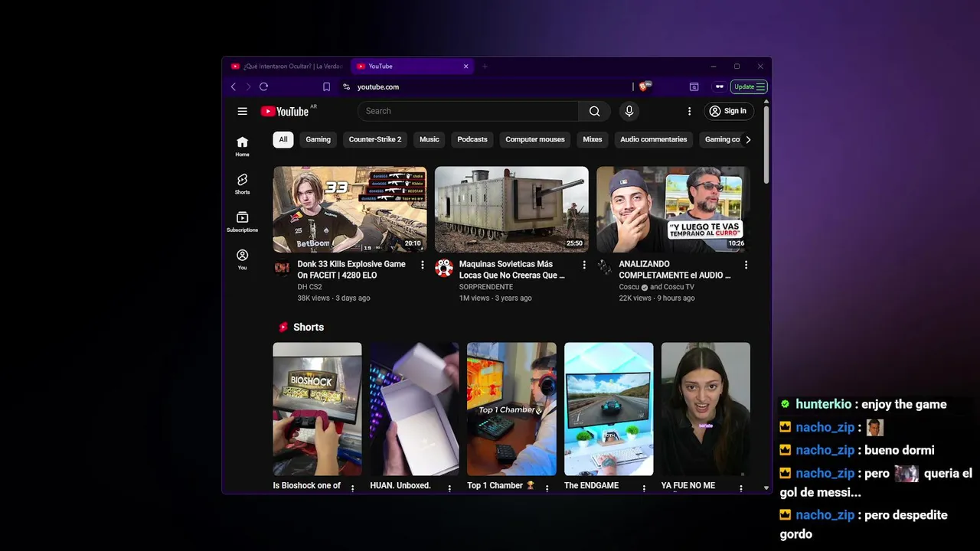
Task: Open options for The ENDGAME short
Action: (644, 487)
